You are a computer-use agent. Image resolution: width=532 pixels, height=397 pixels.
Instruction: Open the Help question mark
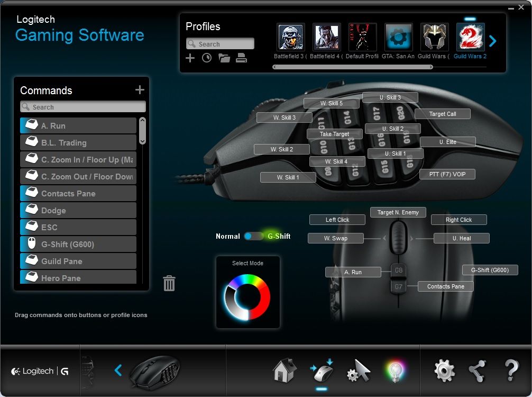click(x=511, y=370)
